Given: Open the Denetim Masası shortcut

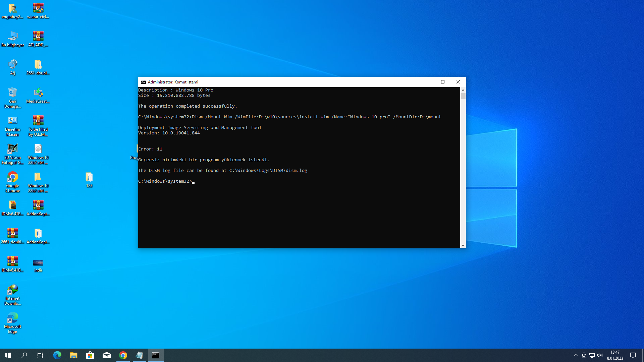Looking at the screenshot, I should coord(12,121).
